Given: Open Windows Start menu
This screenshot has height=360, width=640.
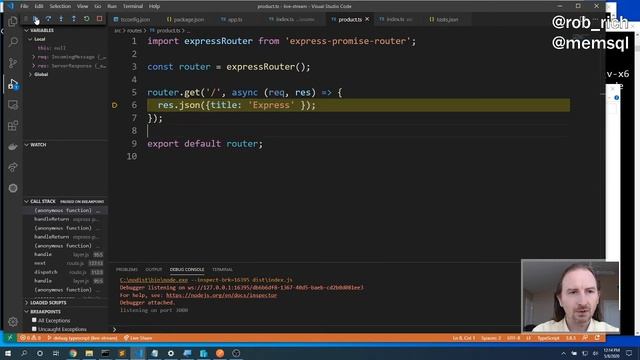Looking at the screenshot, I should coord(8,353).
